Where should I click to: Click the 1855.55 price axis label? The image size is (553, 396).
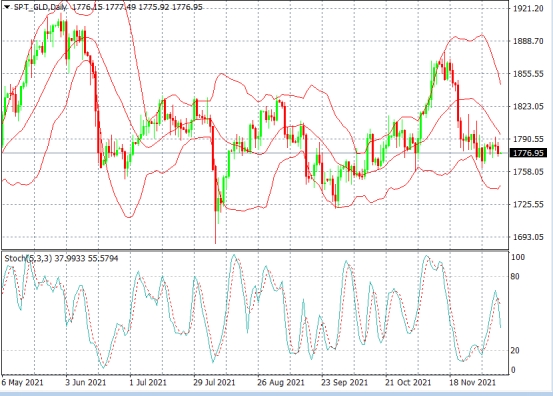point(528,74)
